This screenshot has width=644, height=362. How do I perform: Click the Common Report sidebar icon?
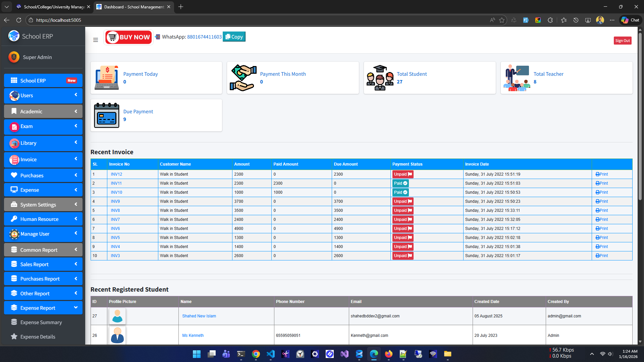pos(14,250)
